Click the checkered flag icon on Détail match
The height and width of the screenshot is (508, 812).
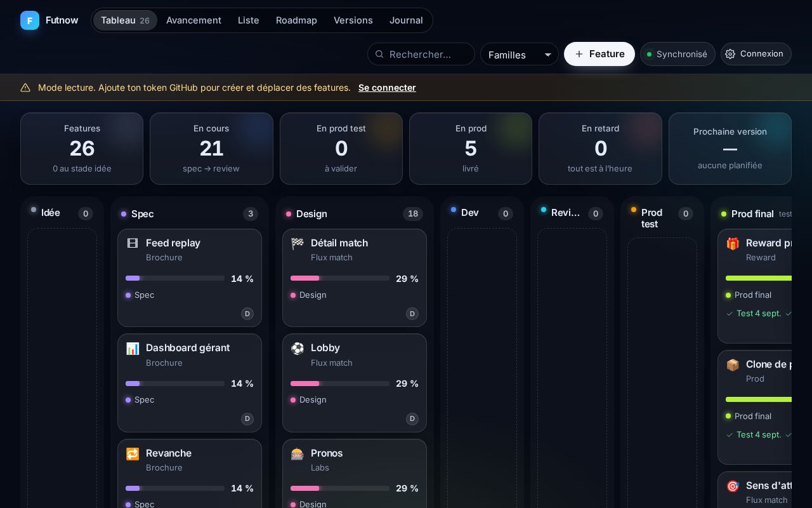point(298,243)
